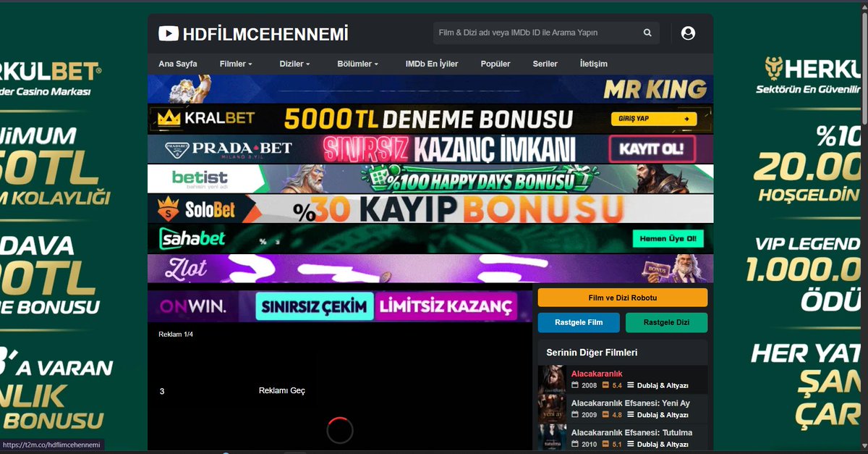The image size is (868, 454).
Task: Click the 2010 calendar icon
Action: 575,445
